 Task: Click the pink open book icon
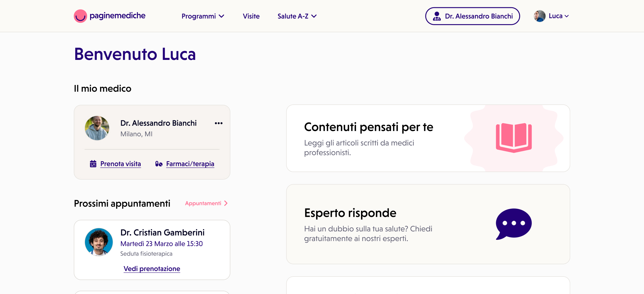(x=514, y=138)
